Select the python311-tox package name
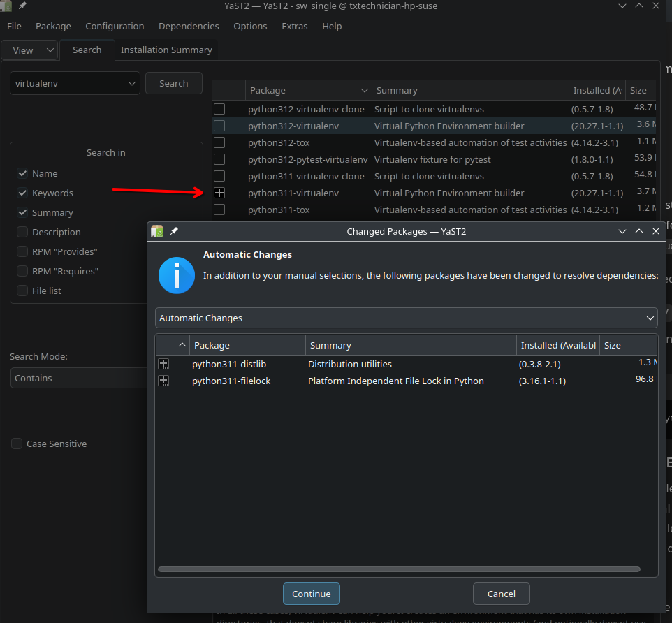The height and width of the screenshot is (623, 672). 279,210
